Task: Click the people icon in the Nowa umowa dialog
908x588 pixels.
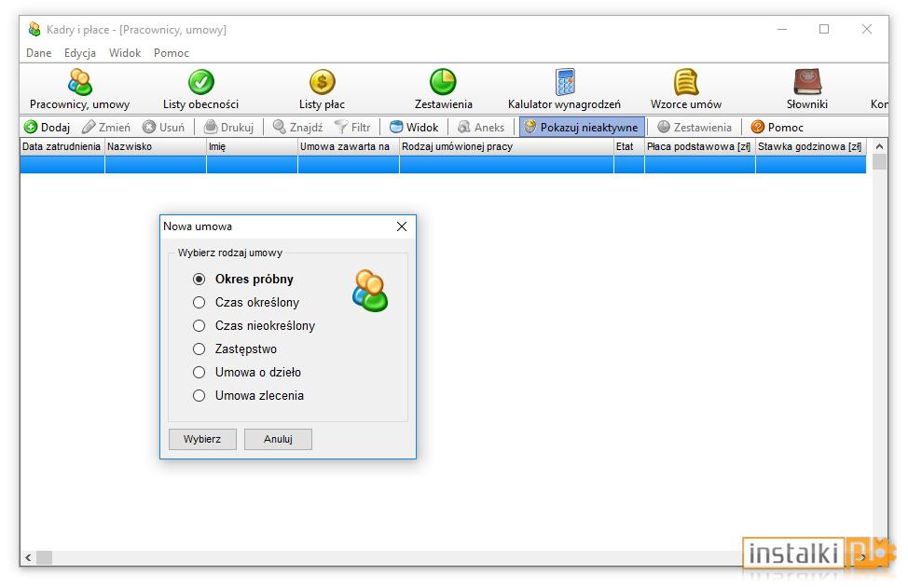Action: coord(370,291)
